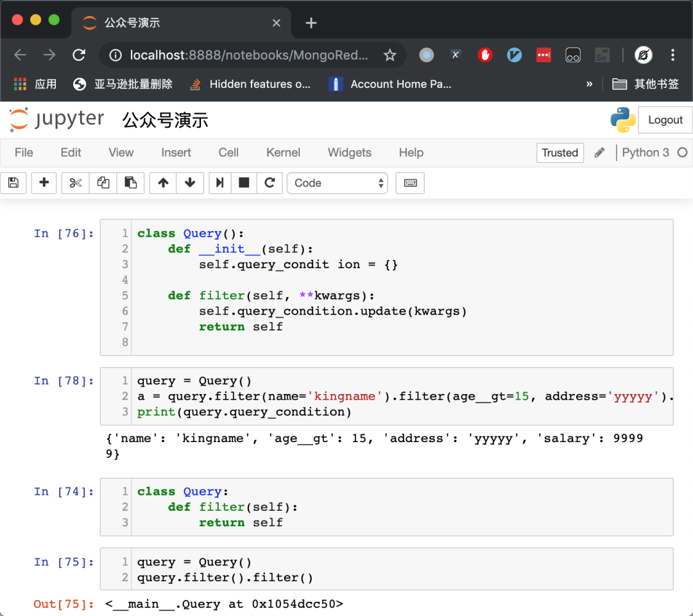Run the current cell with the run icon

click(219, 183)
